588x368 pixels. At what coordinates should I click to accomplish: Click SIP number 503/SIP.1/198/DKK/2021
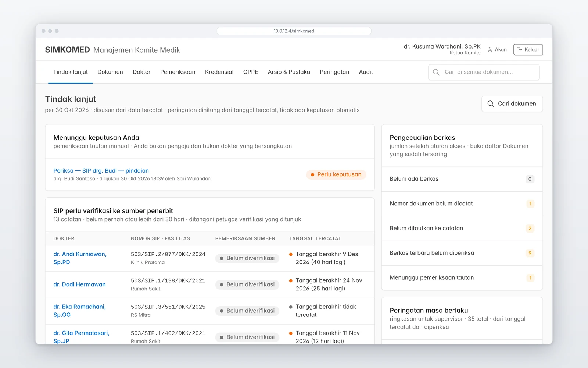point(168,281)
